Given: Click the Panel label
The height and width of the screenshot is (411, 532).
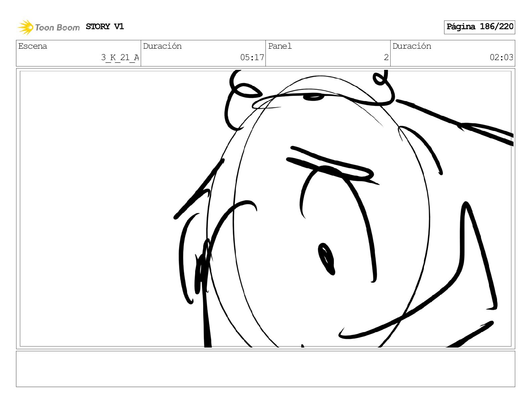Looking at the screenshot, I should pos(280,46).
